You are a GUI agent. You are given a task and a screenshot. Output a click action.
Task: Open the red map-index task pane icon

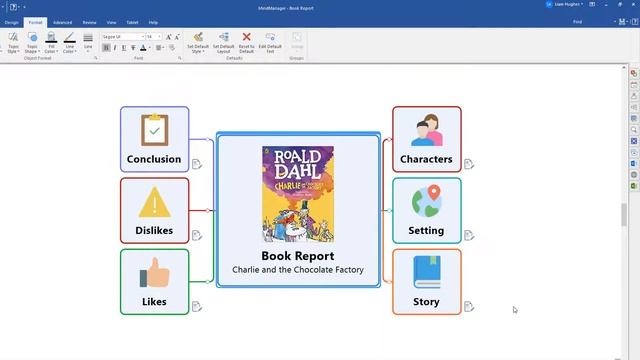(634, 73)
